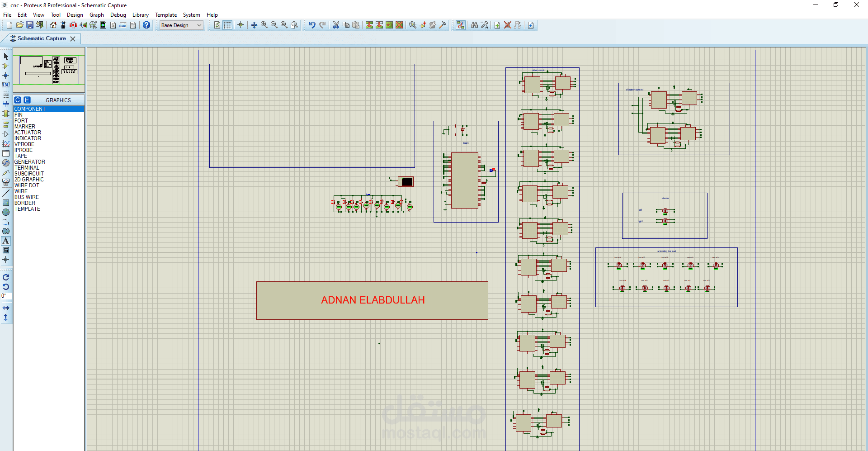Open the Base Design variant dropdown
Image resolution: width=868 pixels, height=451 pixels.
181,25
